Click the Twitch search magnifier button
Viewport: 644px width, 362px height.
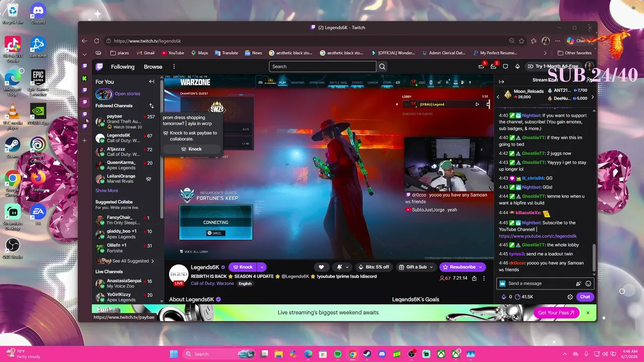pyautogui.click(x=382, y=66)
